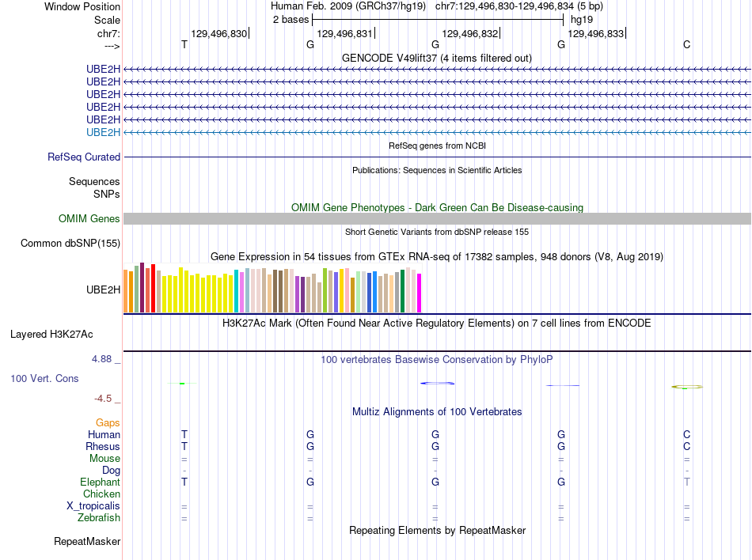Click coordinate label "129,496,830"

click(x=218, y=33)
